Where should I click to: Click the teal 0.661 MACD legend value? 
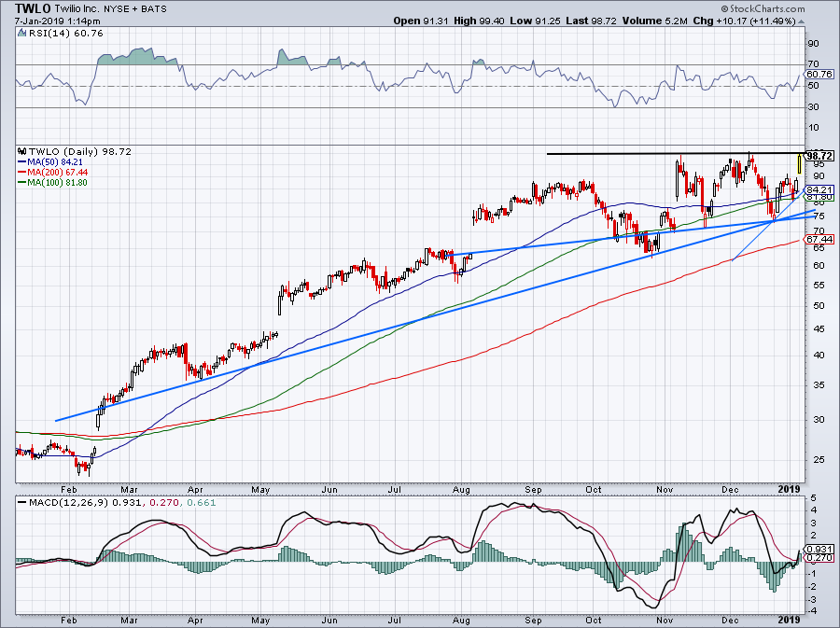pyautogui.click(x=200, y=503)
